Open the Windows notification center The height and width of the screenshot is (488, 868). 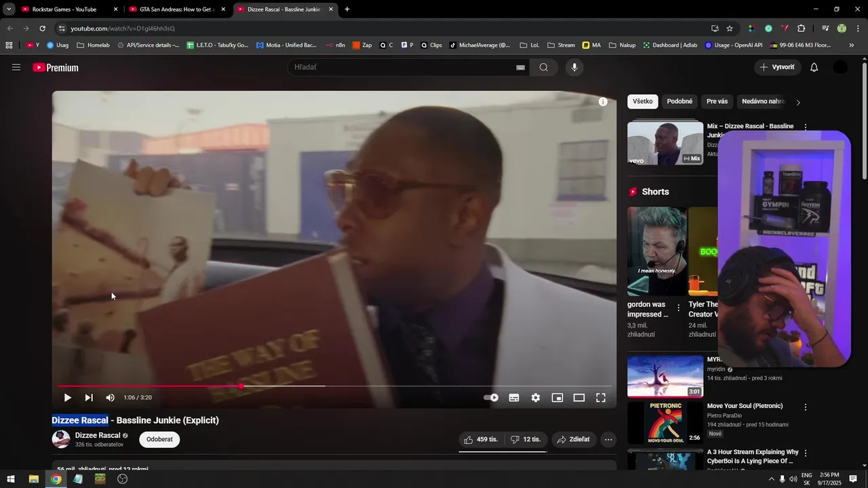[854, 479]
